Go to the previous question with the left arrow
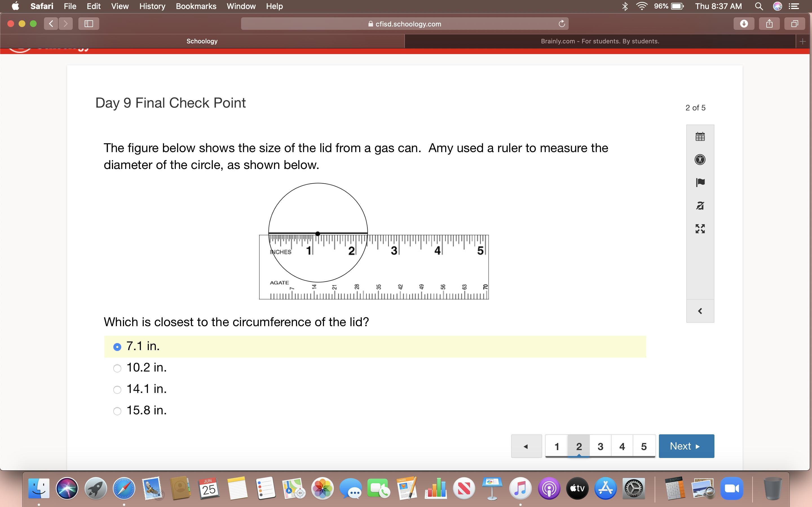 tap(526, 446)
